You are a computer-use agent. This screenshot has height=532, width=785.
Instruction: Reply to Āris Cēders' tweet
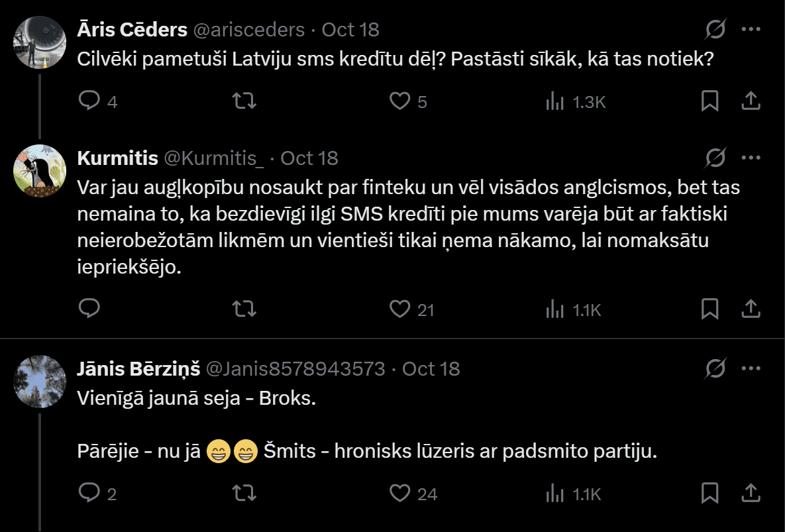coord(89,101)
